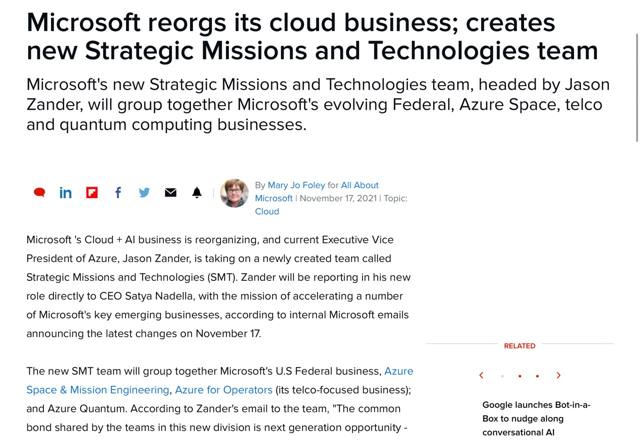Email this article via envelope icon
640x442 pixels.
[170, 192]
